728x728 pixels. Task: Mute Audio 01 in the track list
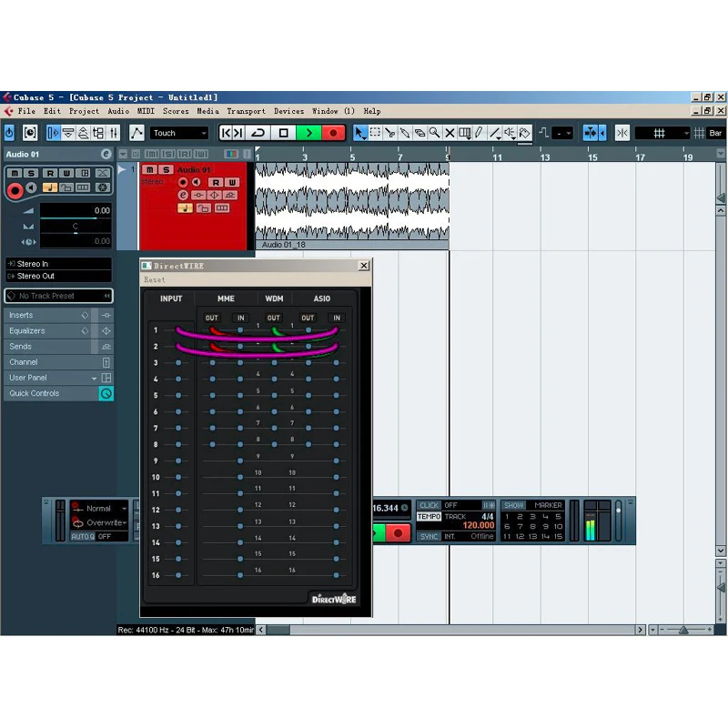coord(149,170)
